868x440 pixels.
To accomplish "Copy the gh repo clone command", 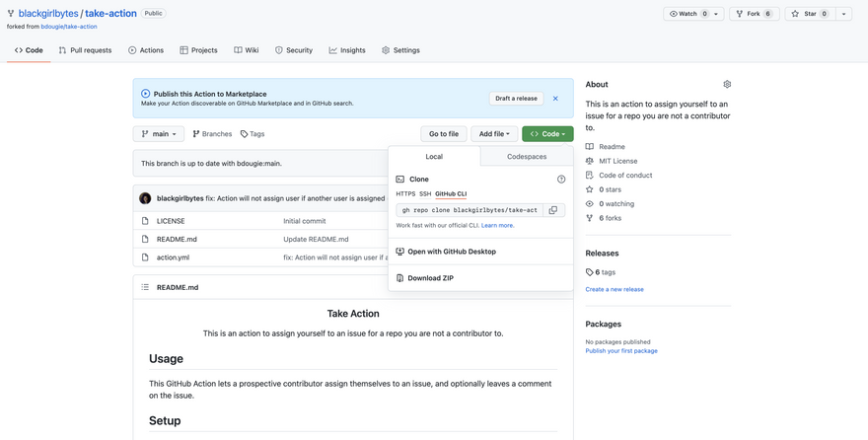I will (553, 210).
